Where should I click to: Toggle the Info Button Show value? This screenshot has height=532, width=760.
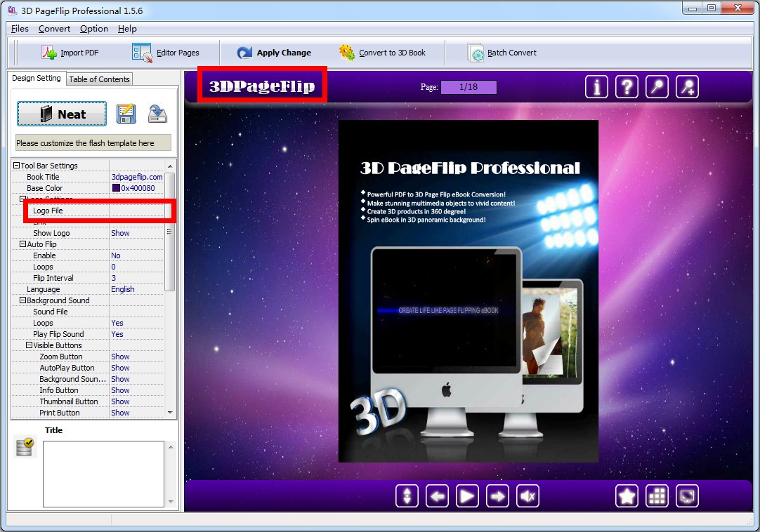coord(137,390)
